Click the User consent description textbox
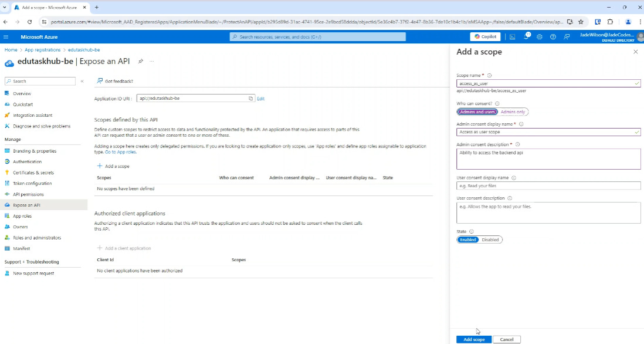Image resolution: width=644 pixels, height=344 pixels. pos(548,213)
